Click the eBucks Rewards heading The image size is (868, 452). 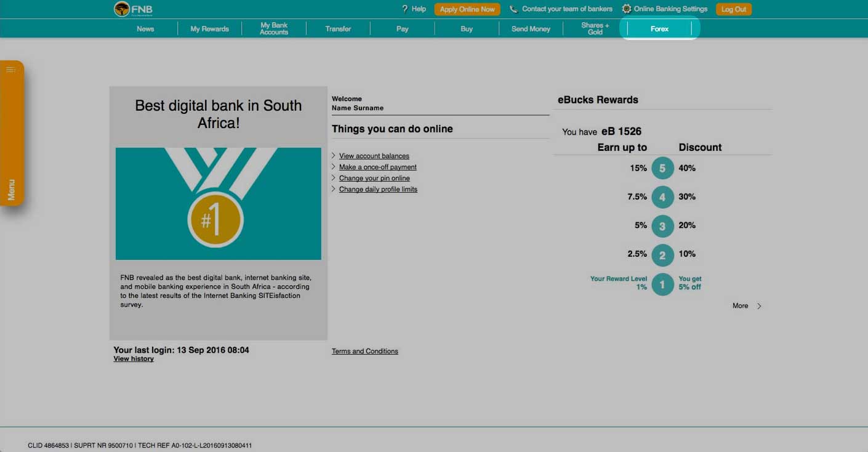(x=598, y=100)
